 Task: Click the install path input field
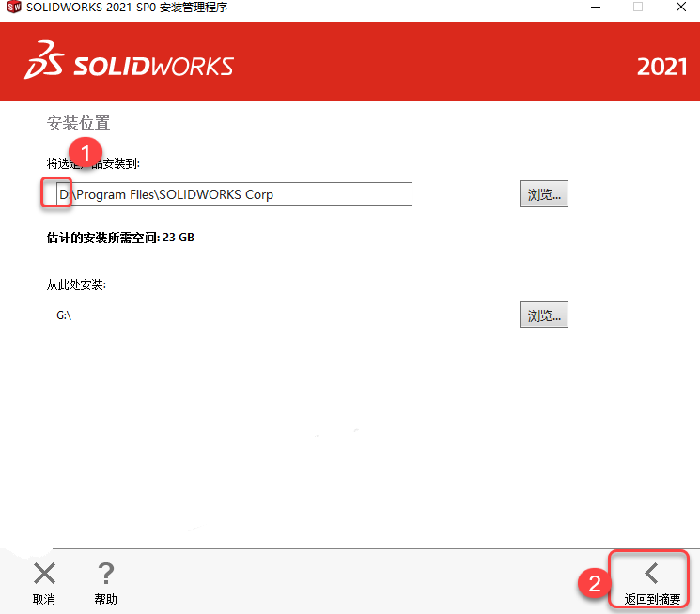click(234, 194)
